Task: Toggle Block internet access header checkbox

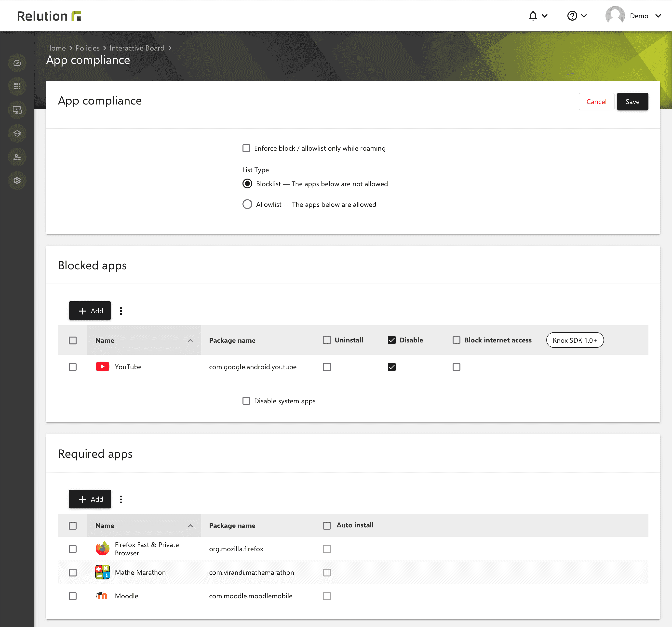Action: tap(457, 340)
